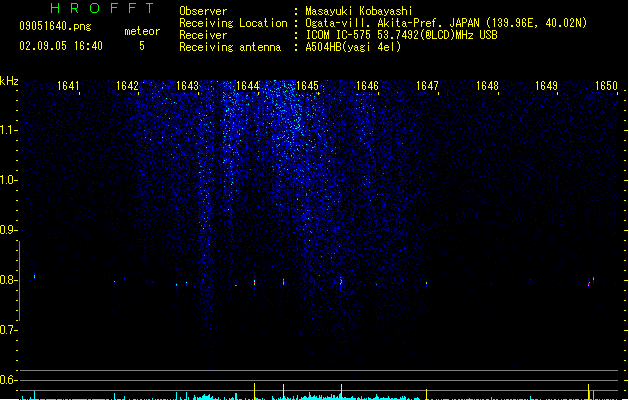This screenshot has width=629, height=400.
Task: Click the 0.6 kHz frequency label
Action: (x=8, y=380)
